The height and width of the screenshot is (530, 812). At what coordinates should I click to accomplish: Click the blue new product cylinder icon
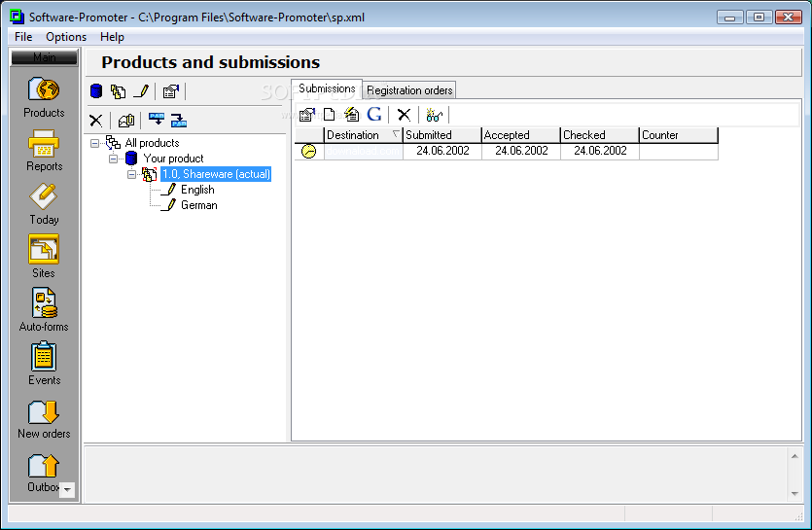[96, 91]
